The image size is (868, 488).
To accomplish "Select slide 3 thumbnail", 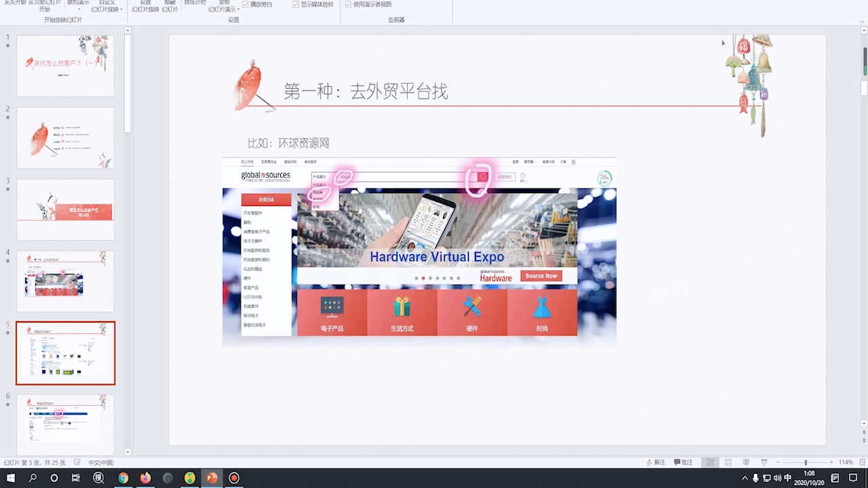I will pyautogui.click(x=65, y=209).
